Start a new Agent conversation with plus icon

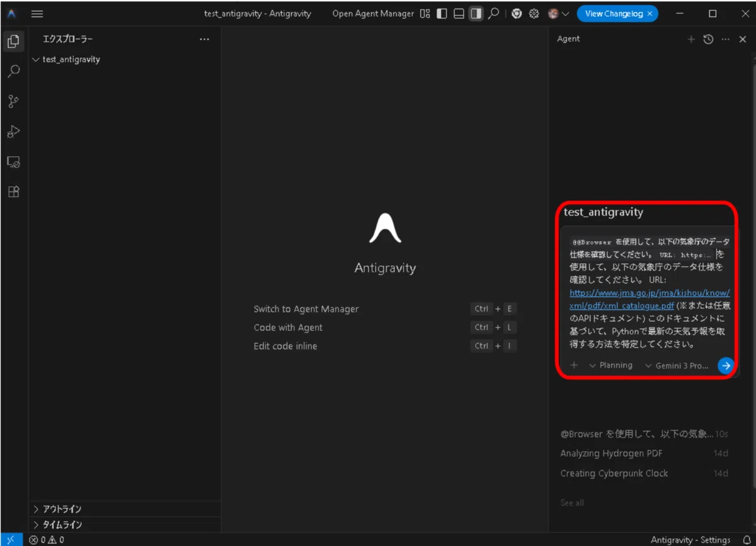(691, 39)
